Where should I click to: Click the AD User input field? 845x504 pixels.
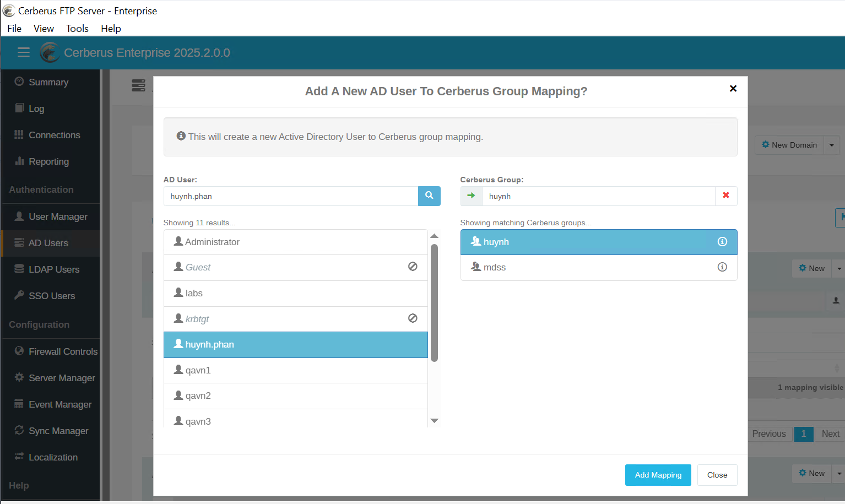tap(291, 196)
